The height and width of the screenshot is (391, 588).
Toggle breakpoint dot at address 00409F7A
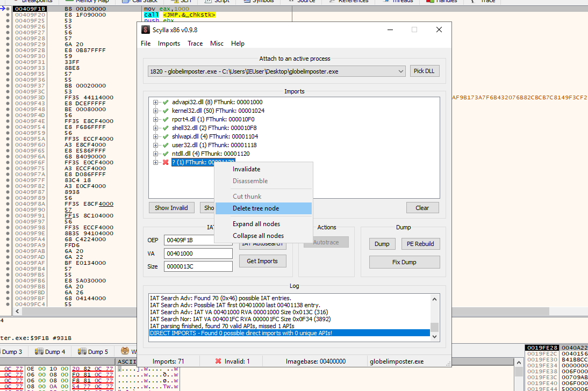(x=8, y=175)
